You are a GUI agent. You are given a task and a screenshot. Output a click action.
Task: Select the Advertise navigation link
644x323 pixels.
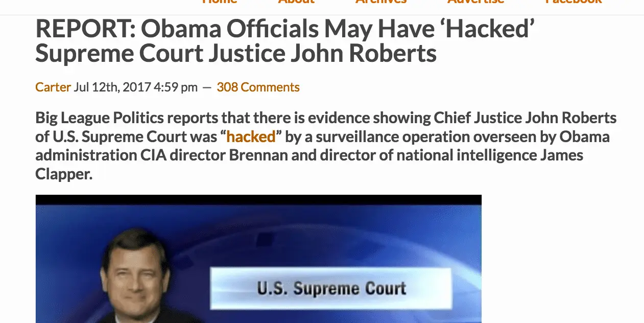pyautogui.click(x=476, y=2)
